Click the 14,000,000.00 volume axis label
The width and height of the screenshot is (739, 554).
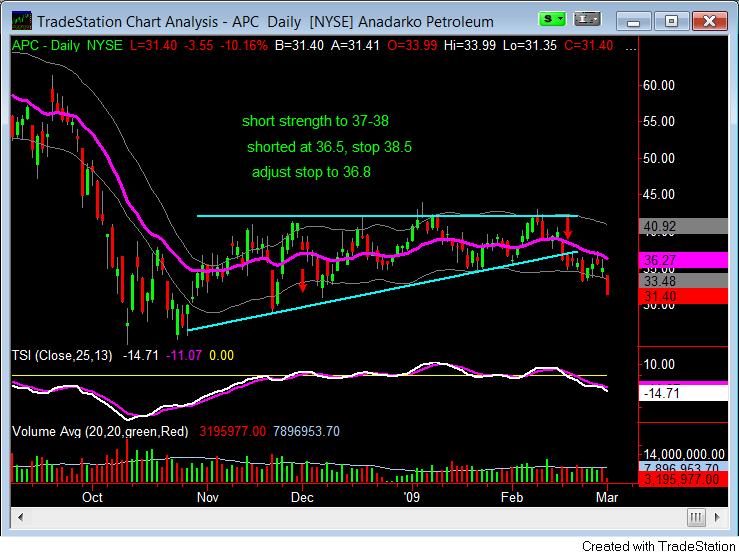(x=683, y=455)
